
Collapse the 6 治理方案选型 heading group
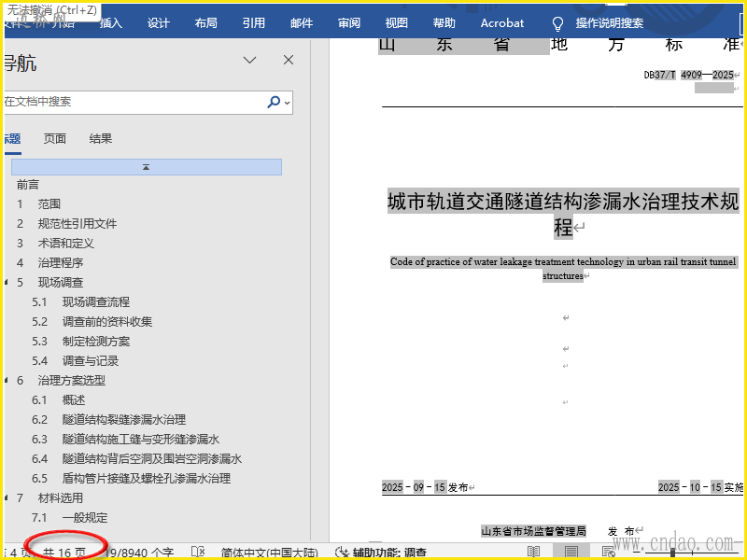(7, 381)
